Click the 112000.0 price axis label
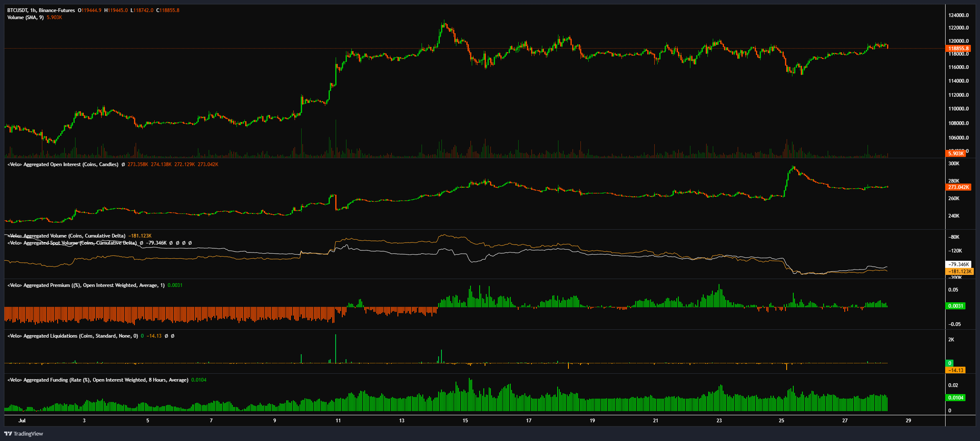The image size is (980, 441). pyautogui.click(x=958, y=95)
